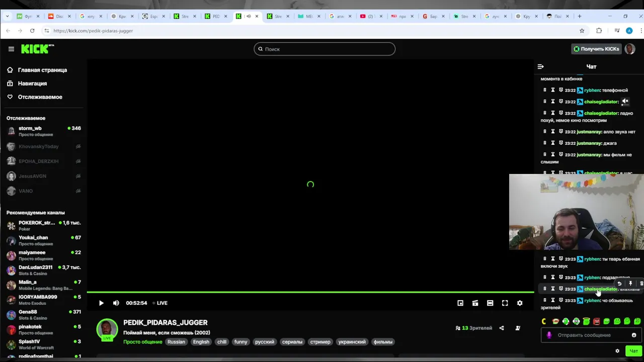Select the сериалы tag
Viewport: 644px width, 362px height.
coord(292,342)
